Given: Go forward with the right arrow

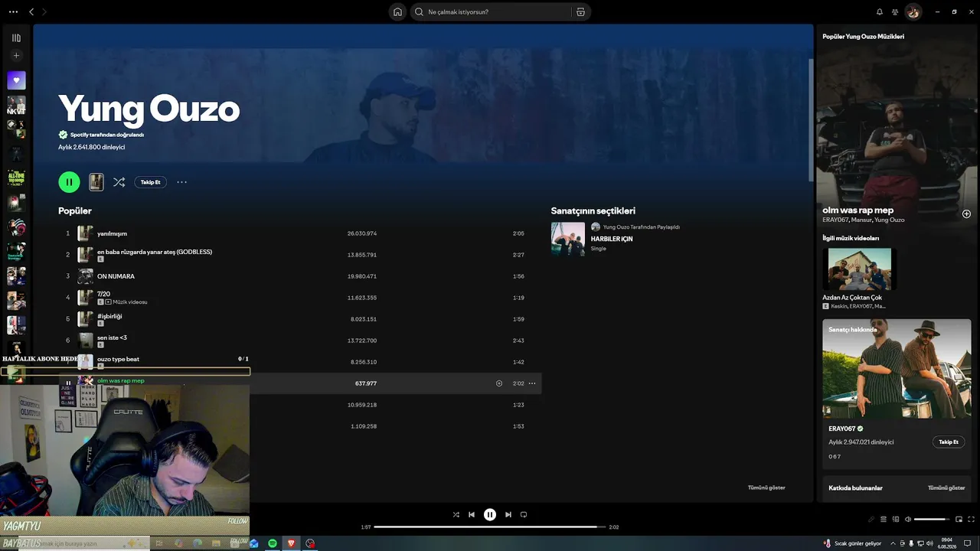Looking at the screenshot, I should [x=44, y=11].
